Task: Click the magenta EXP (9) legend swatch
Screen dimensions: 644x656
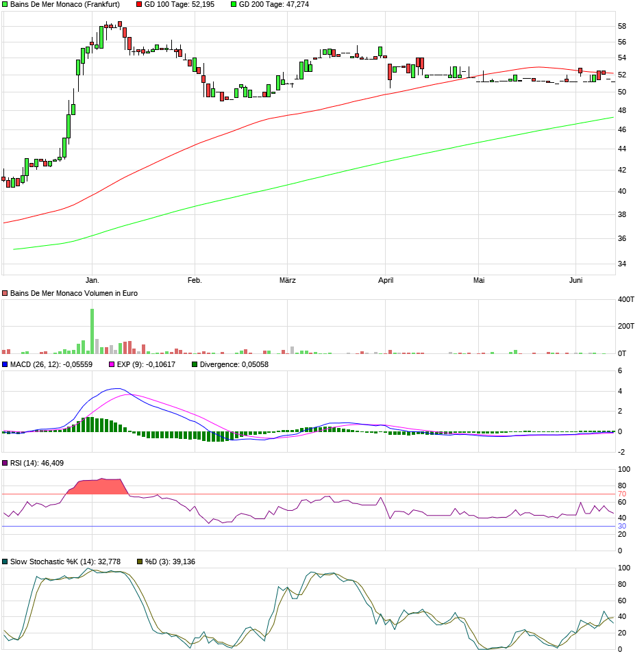Action: click(111, 364)
